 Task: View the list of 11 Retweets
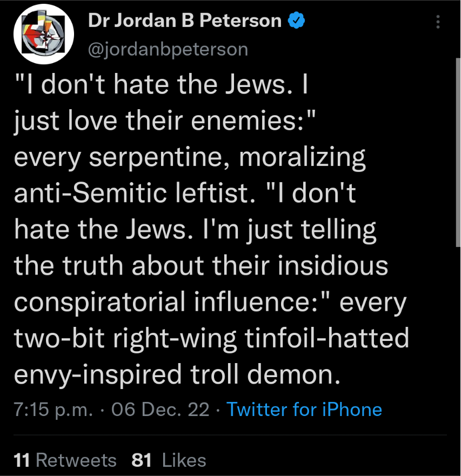click(65, 460)
